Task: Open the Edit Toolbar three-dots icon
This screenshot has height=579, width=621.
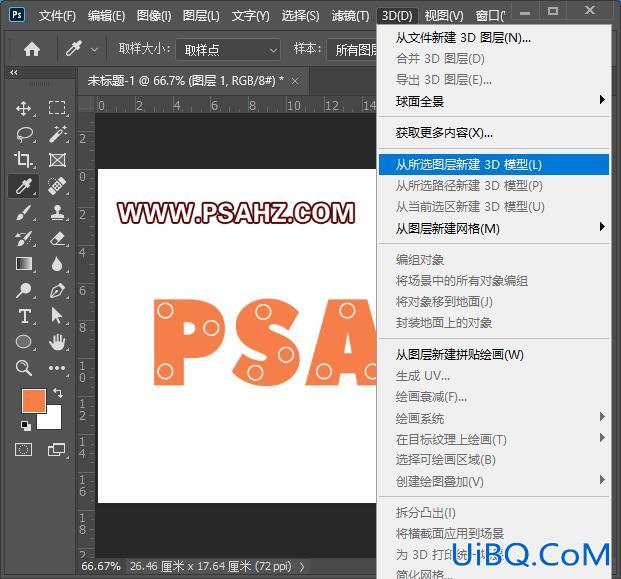Action: 57,368
